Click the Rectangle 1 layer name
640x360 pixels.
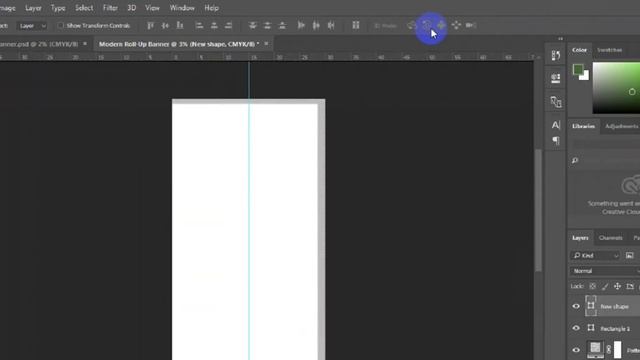pyautogui.click(x=615, y=329)
